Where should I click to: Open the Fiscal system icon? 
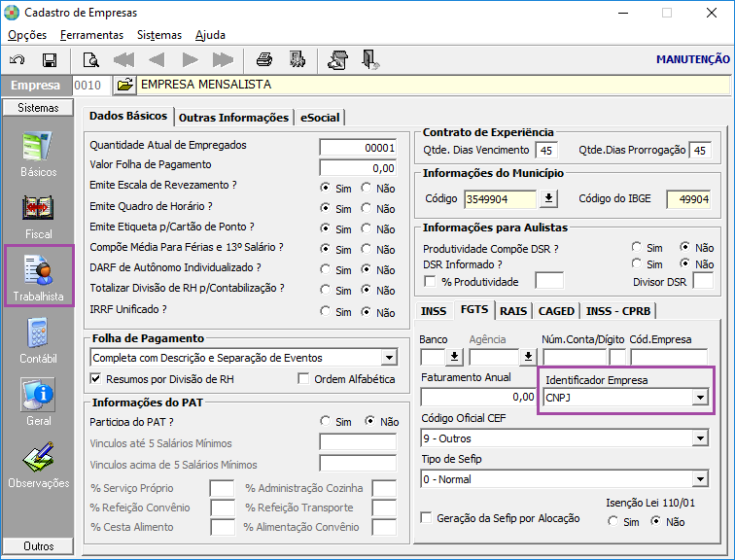(39, 216)
